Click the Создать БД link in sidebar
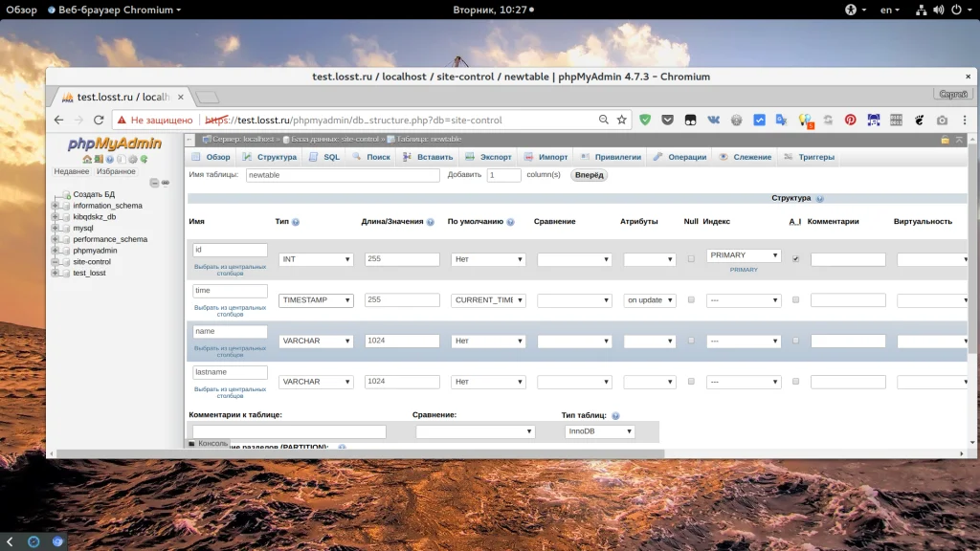Image resolution: width=980 pixels, height=551 pixels. [94, 194]
